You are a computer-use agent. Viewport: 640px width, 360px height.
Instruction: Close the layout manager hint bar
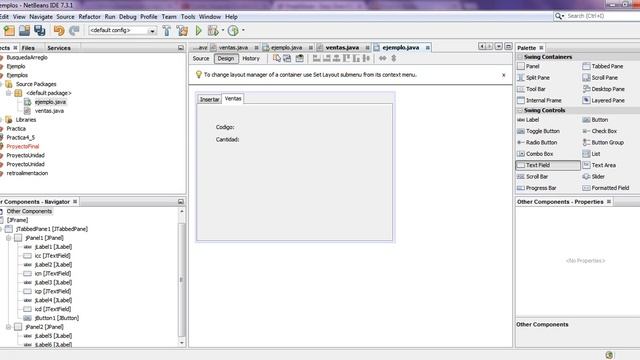pos(504,75)
